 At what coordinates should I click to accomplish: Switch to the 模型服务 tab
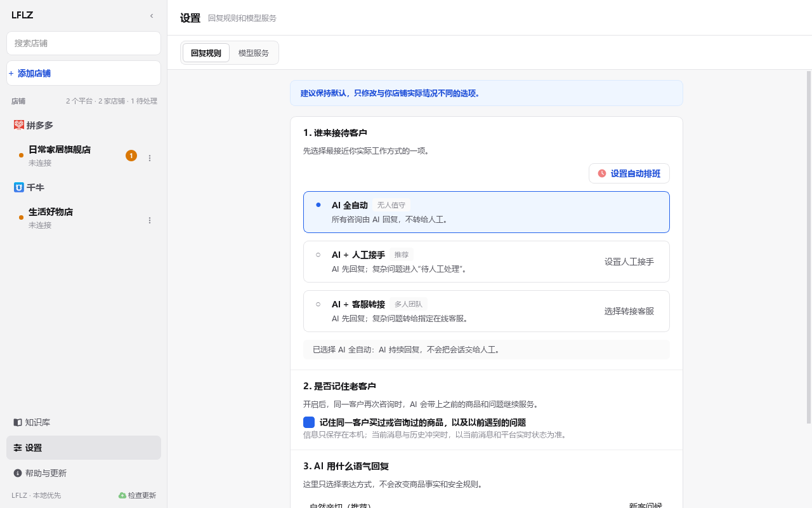(254, 53)
